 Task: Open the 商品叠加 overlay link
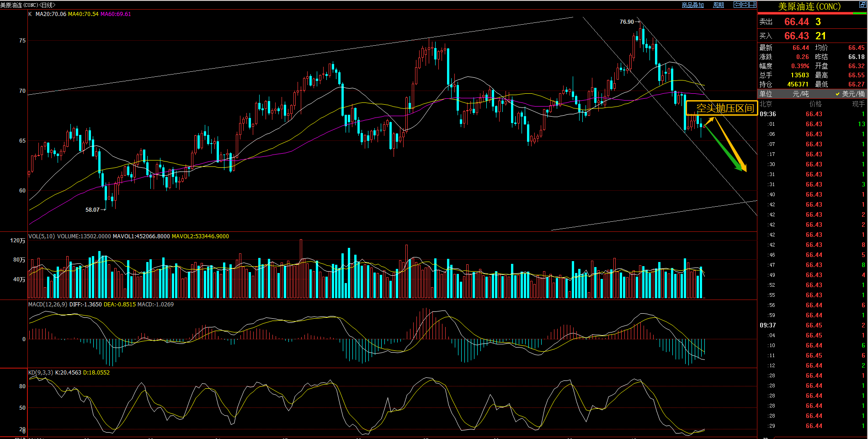[692, 5]
